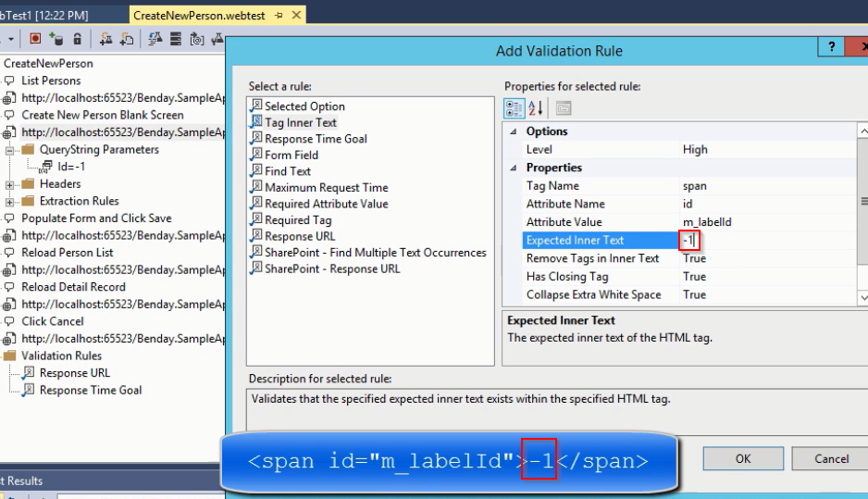
Task: Click the wrench-and-flask toolbar icon
Action: 217,39
